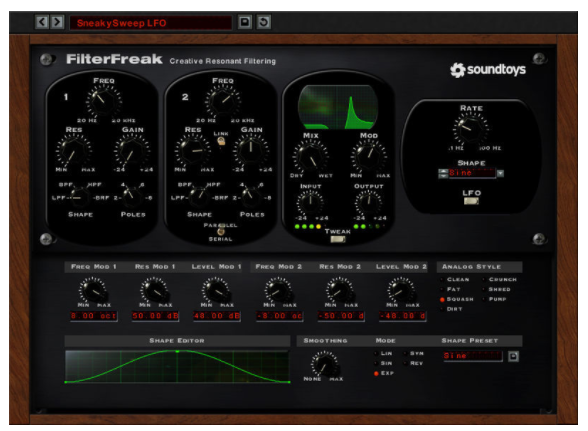Screen dimensions: 588x431
Task: Save shape preset with disk icon
Action: [513, 356]
